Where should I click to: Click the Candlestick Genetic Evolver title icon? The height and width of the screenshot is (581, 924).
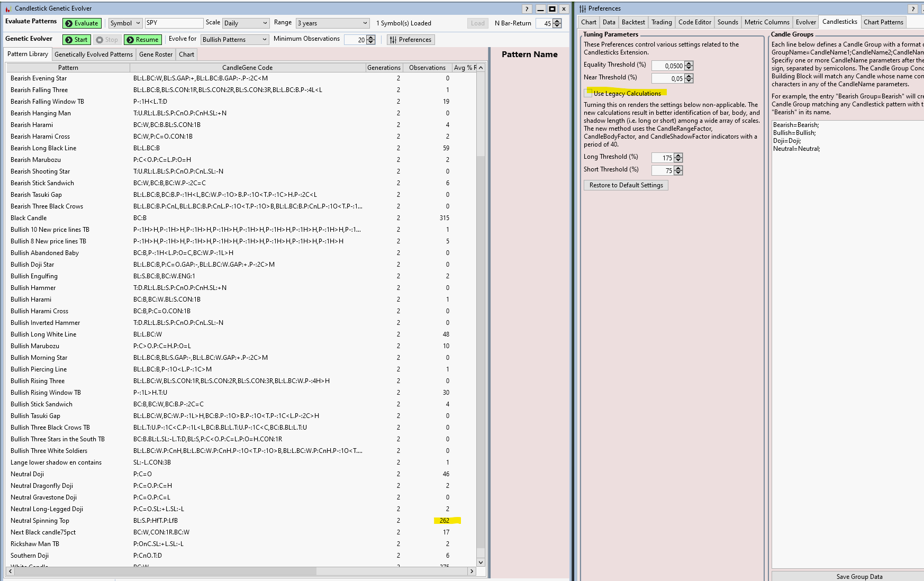coord(8,8)
